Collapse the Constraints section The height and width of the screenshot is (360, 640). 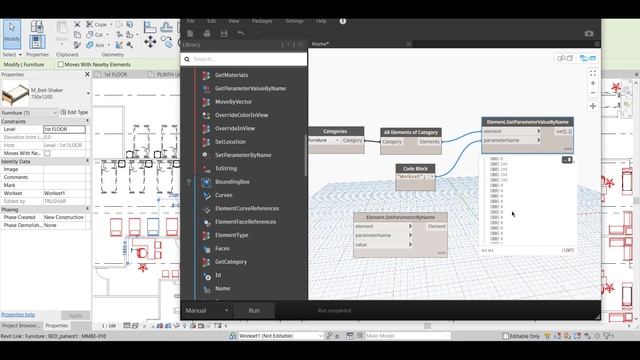(87, 121)
